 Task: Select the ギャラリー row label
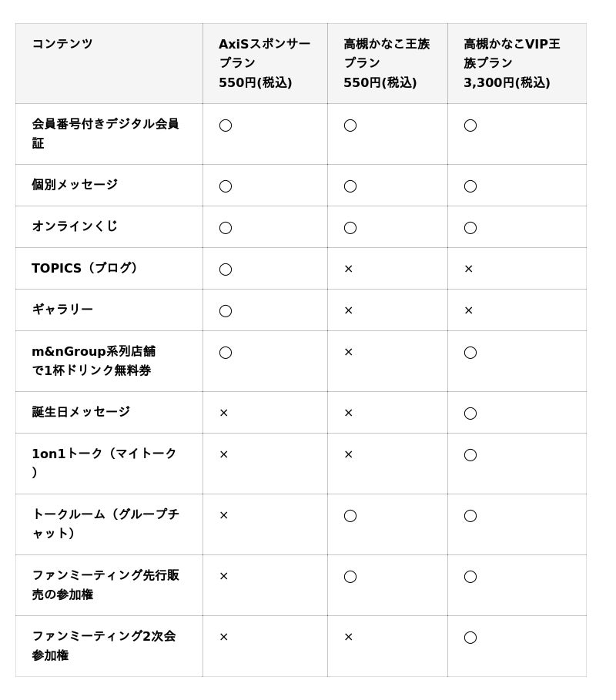[x=62, y=310]
